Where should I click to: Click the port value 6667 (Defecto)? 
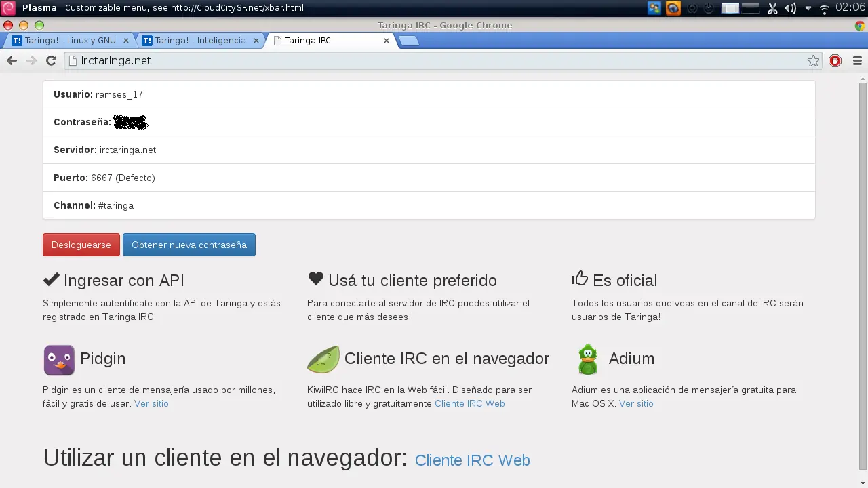pyautogui.click(x=123, y=178)
